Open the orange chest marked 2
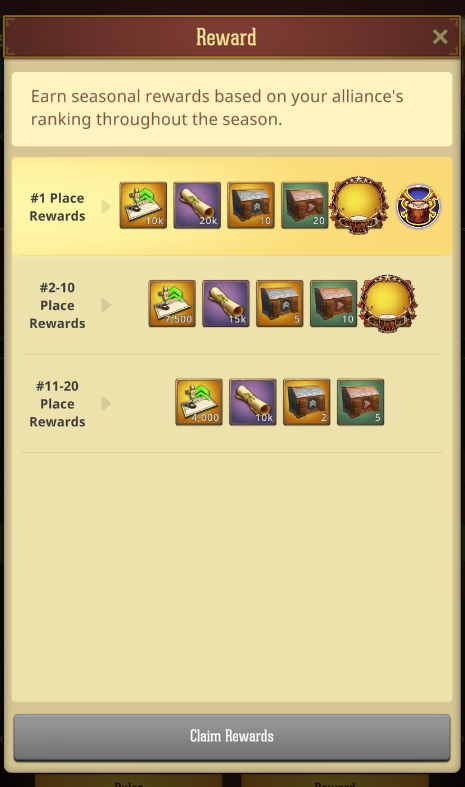465x787 pixels. tap(307, 402)
